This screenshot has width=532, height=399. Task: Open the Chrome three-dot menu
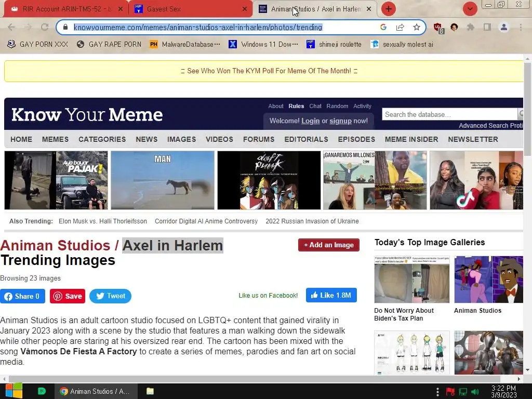[521, 27]
